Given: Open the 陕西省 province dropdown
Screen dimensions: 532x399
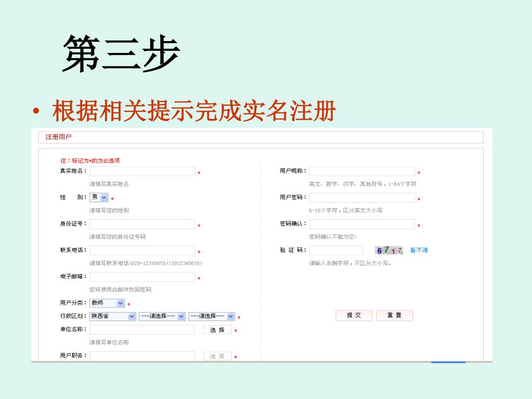Looking at the screenshot, I should point(113,316).
